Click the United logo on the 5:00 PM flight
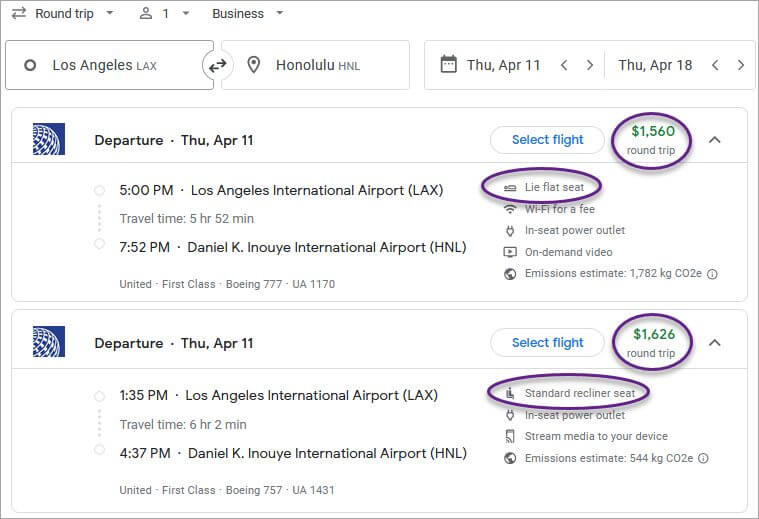This screenshot has height=519, width=759. [48, 139]
